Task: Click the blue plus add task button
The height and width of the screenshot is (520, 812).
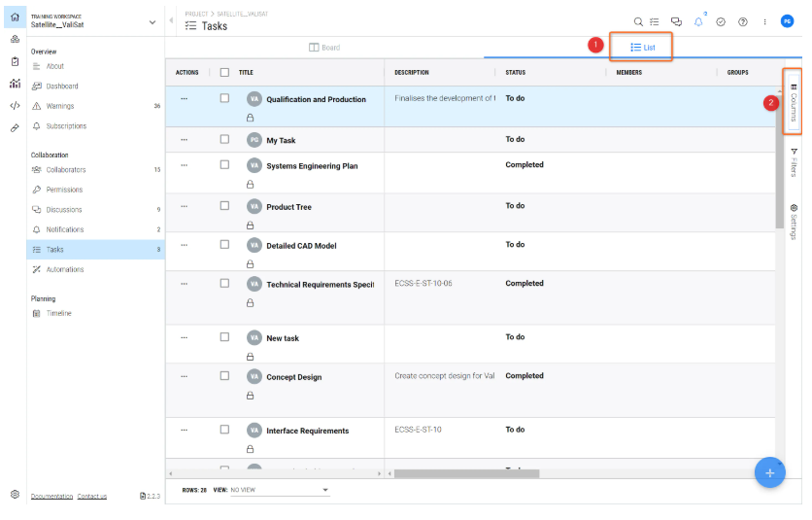Action: coord(770,472)
